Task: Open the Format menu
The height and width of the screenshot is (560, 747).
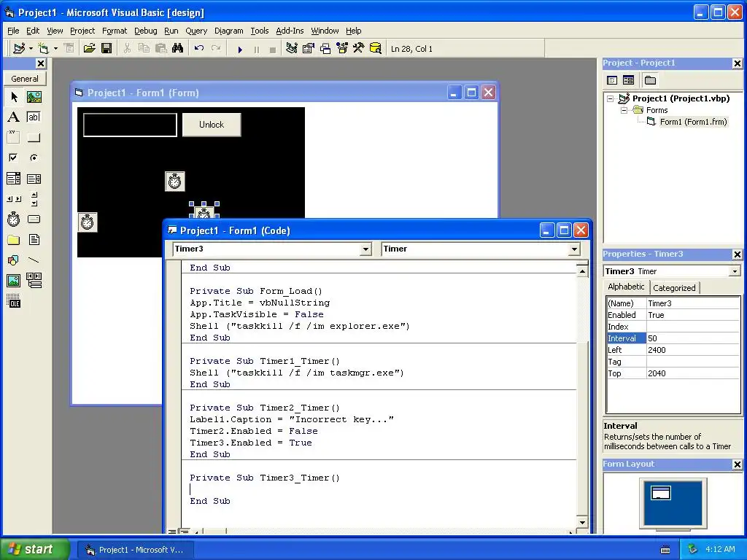Action: coord(115,31)
